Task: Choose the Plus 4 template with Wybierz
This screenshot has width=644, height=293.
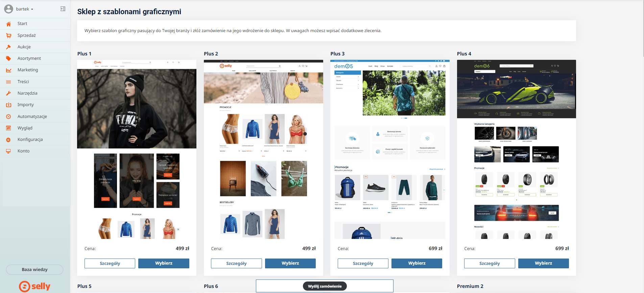Action: pos(543,263)
